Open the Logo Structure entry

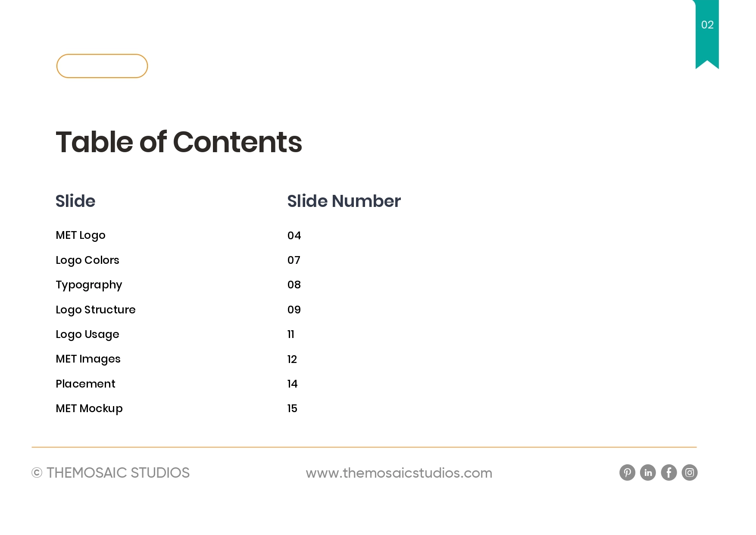pos(96,310)
